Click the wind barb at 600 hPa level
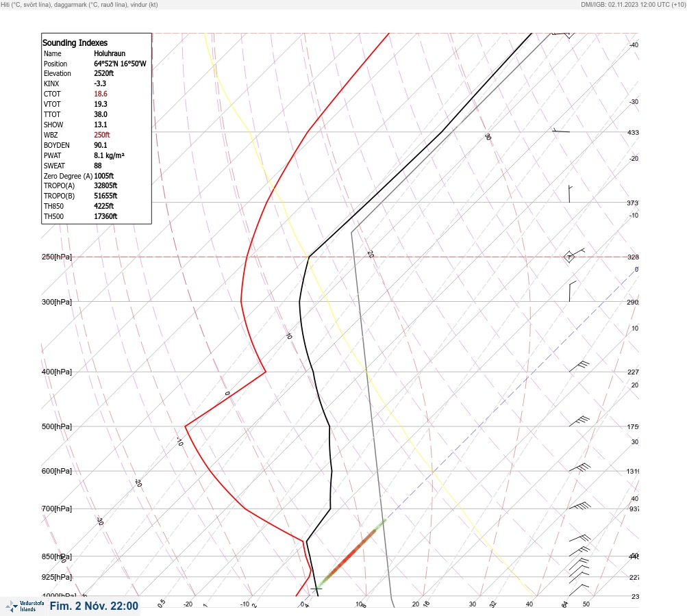Image resolution: width=687 pixels, height=616 pixels. click(579, 467)
